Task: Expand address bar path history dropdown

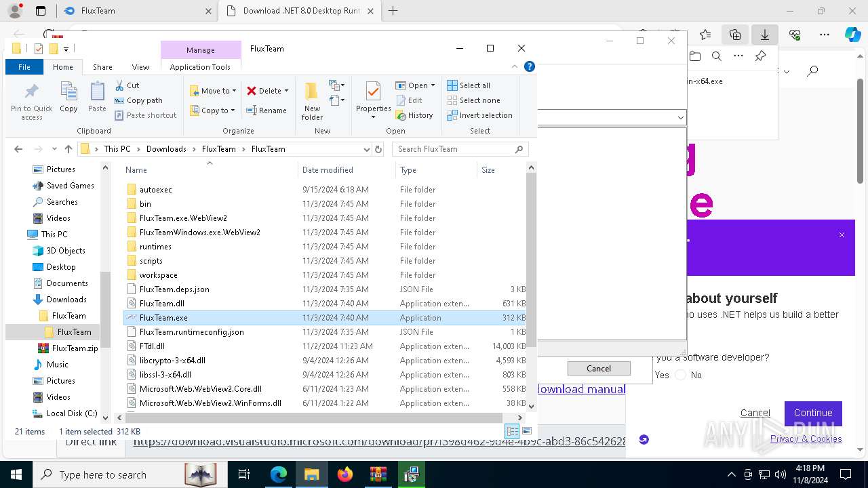Action: (367, 149)
